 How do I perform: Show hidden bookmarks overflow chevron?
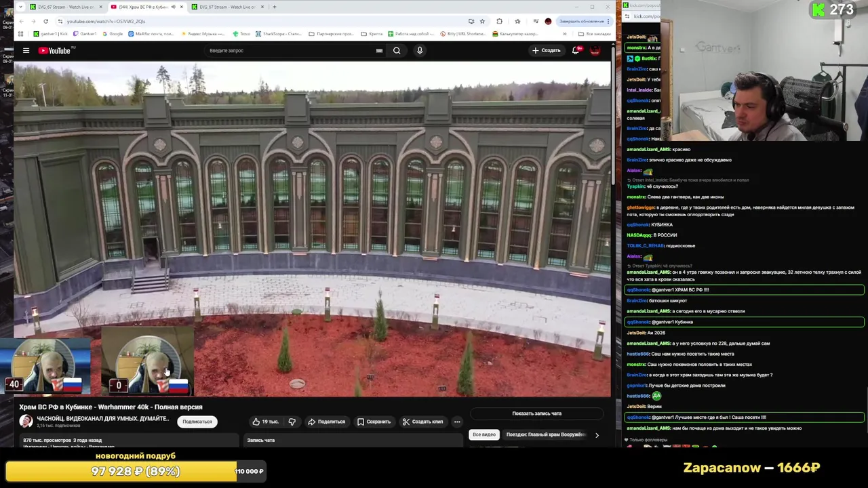[x=564, y=34]
